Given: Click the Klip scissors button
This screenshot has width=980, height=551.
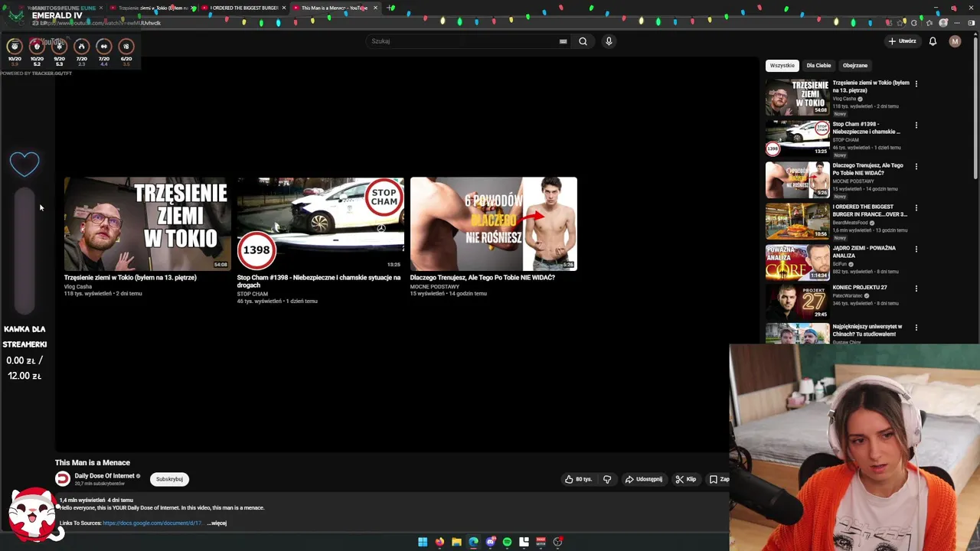Looking at the screenshot, I should 685,479.
